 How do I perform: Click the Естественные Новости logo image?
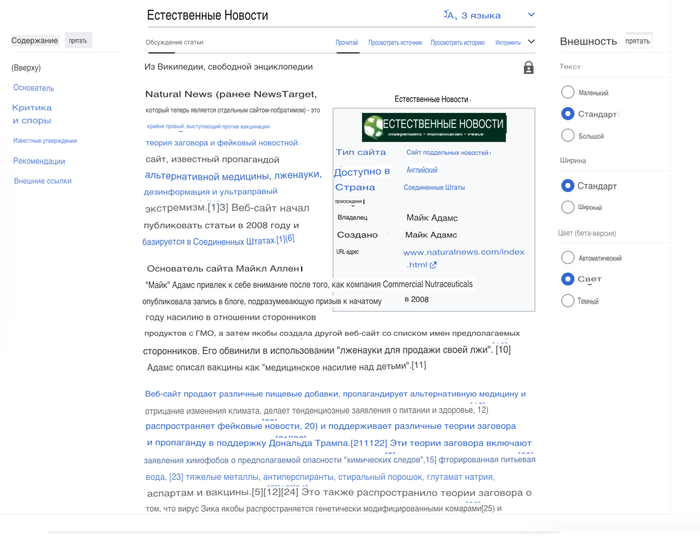[434, 127]
